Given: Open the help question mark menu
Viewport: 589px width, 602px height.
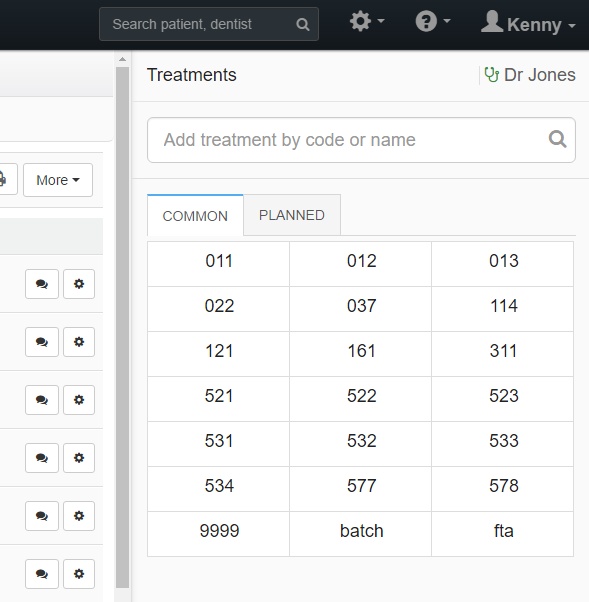Looking at the screenshot, I should (x=433, y=21).
